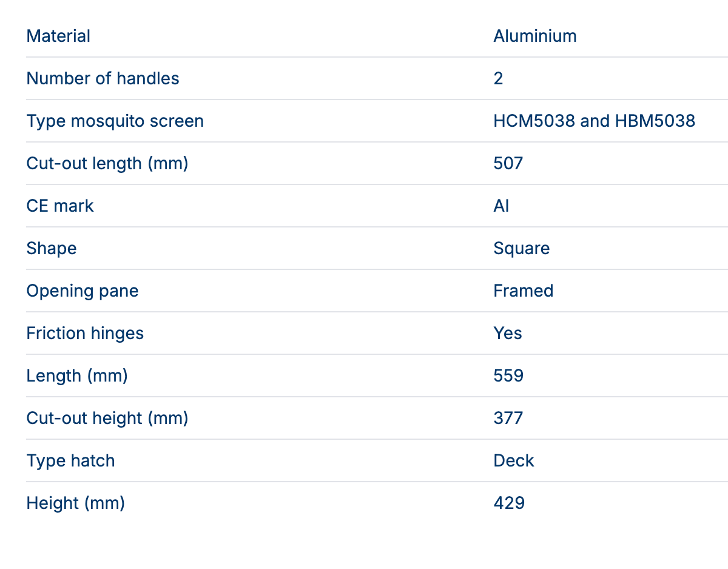Screen dimensions: 728x569
Task: Select the 377 cut-out height value
Action: [508, 419]
